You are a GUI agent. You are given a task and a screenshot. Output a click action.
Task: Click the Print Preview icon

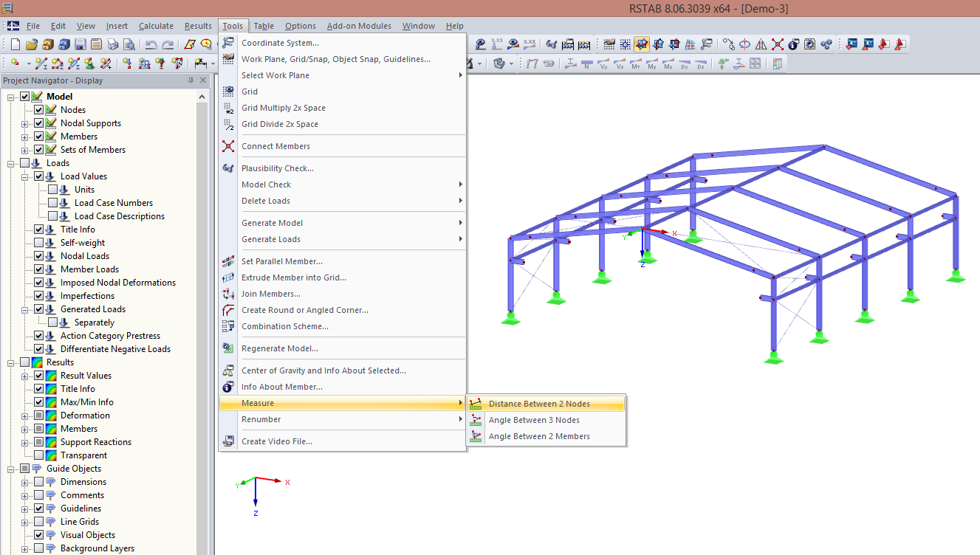[x=129, y=44]
